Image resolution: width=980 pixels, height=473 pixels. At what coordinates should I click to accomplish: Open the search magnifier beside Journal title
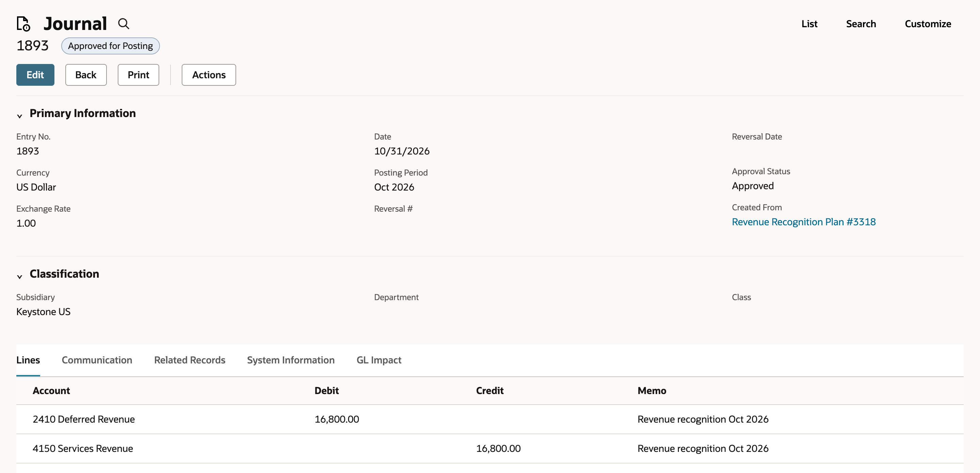pyautogui.click(x=124, y=23)
